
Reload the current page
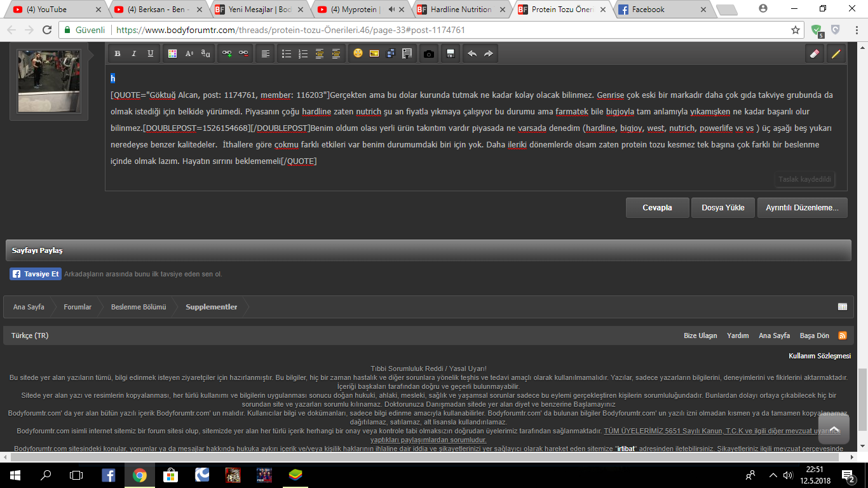coord(46,30)
